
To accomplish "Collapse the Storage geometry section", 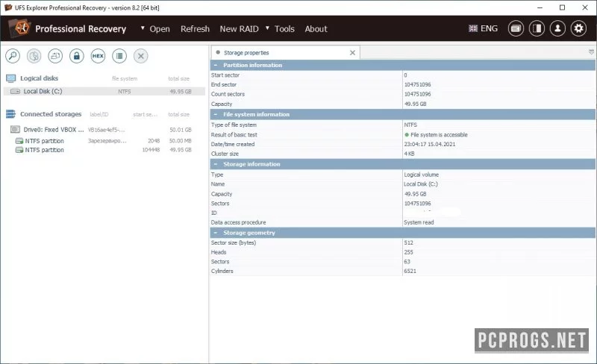I will click(216, 233).
